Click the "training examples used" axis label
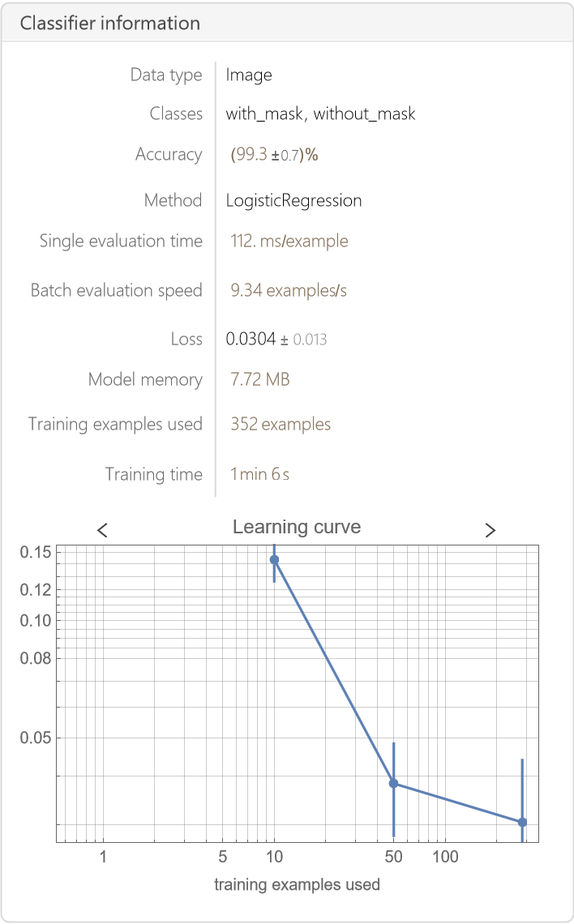Viewport: 574px width, 924px height. pos(297,884)
